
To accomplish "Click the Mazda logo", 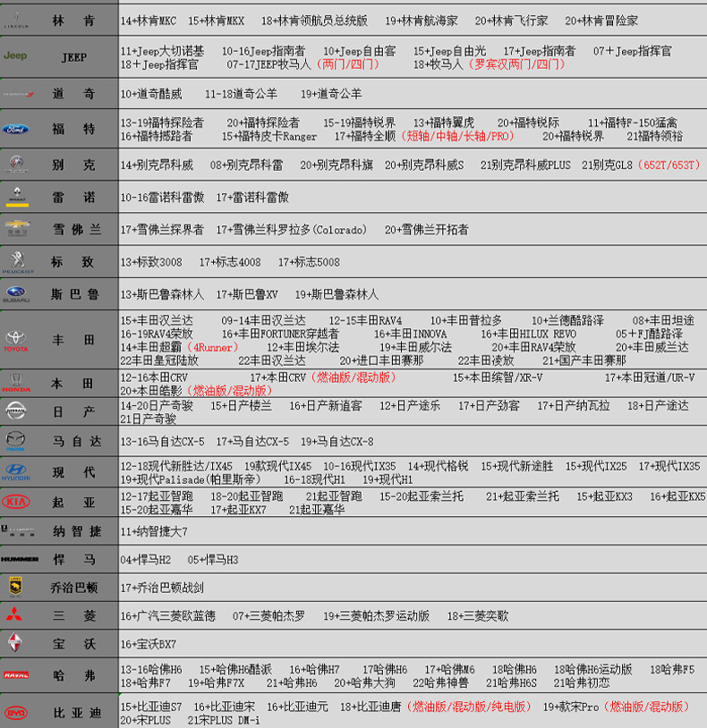I will coord(16,441).
